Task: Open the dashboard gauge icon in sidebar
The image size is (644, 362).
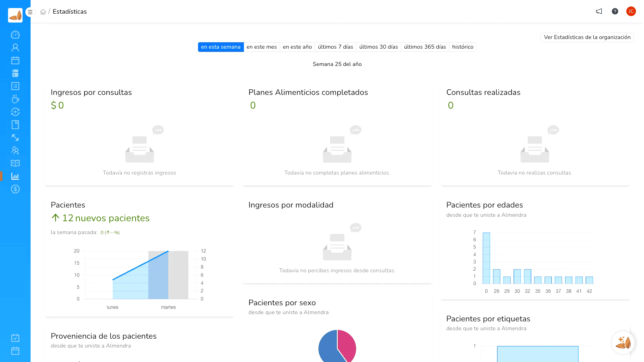Action: click(15, 35)
